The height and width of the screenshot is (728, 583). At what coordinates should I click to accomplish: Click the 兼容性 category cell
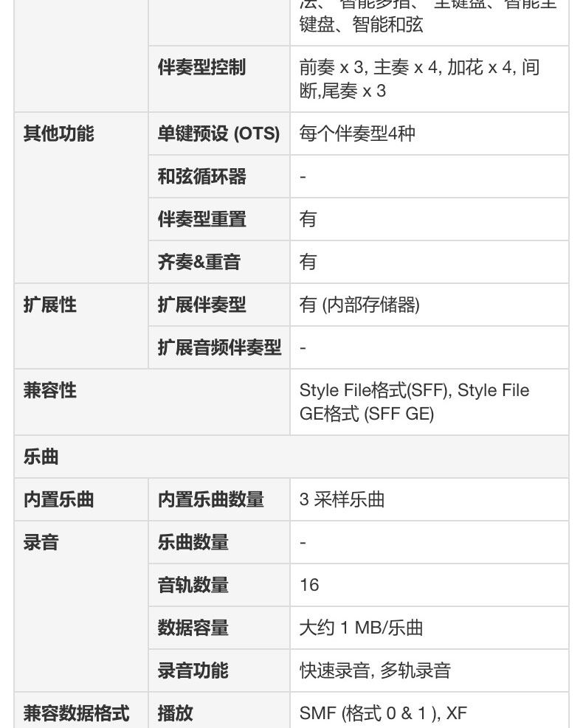point(50,391)
